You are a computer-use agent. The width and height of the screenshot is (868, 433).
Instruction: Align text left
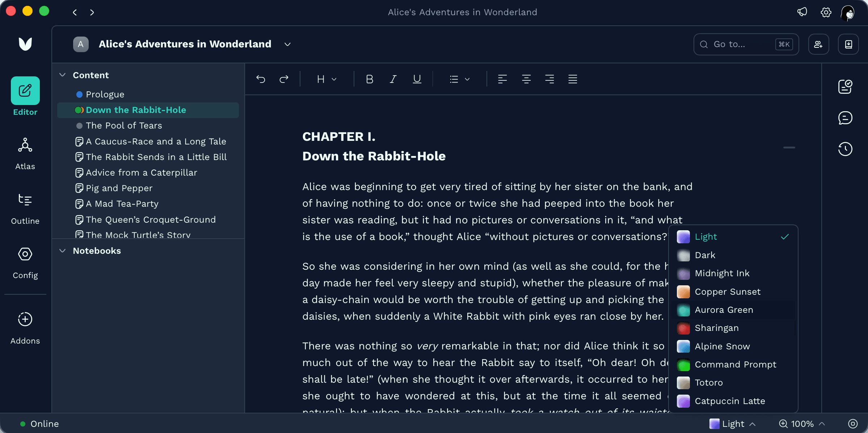(x=502, y=79)
